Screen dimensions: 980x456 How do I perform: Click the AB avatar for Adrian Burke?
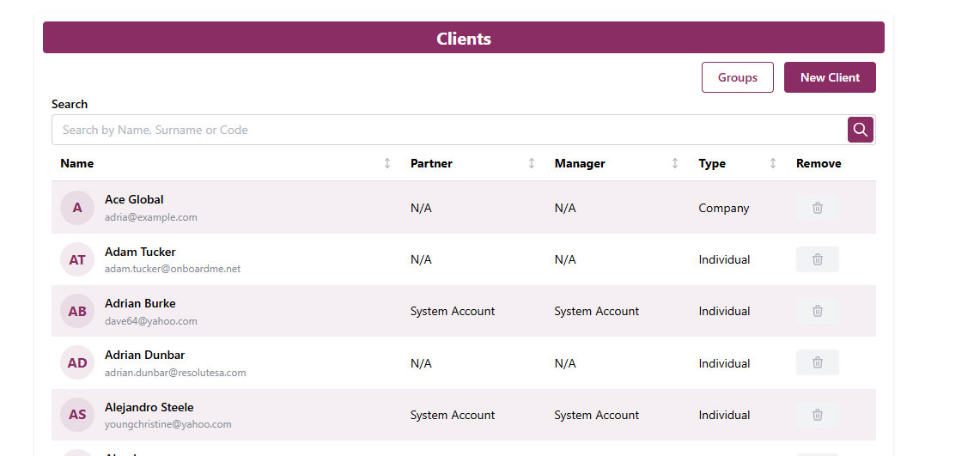77,311
